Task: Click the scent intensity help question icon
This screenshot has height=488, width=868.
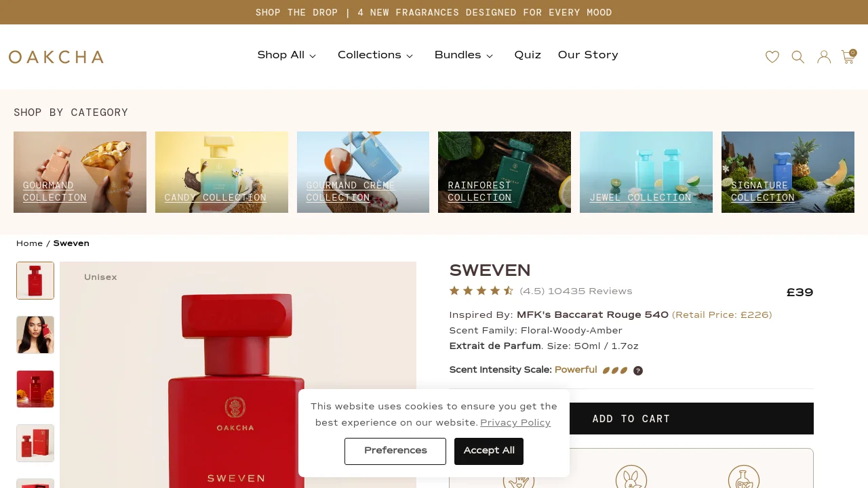Action: (x=638, y=371)
